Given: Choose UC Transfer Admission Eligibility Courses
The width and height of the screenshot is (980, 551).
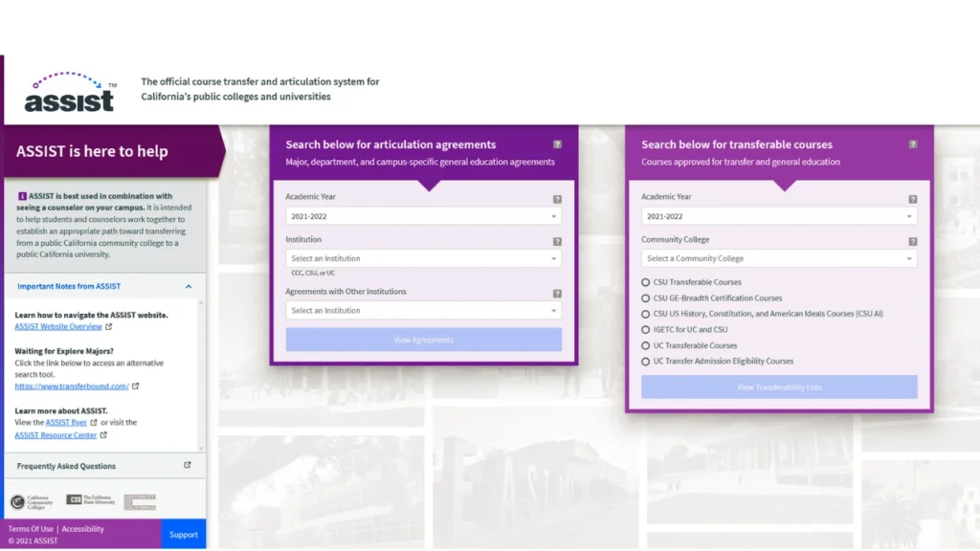Looking at the screenshot, I should (646, 362).
